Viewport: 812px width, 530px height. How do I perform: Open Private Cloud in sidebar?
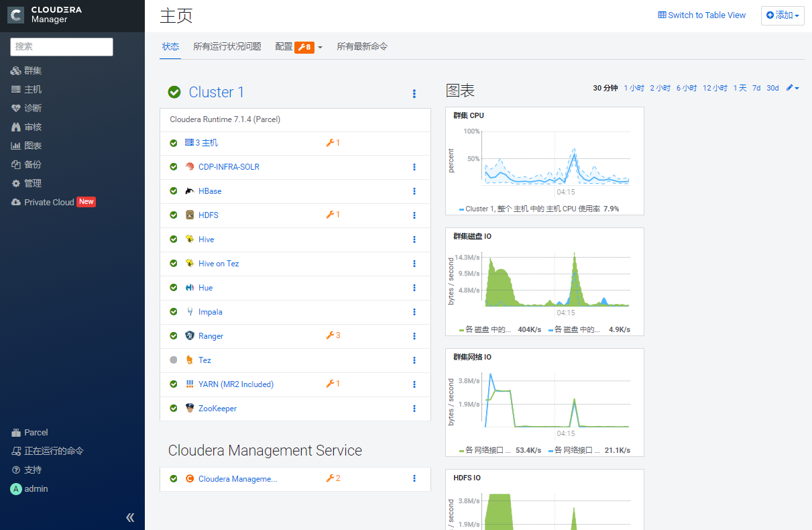(x=53, y=202)
